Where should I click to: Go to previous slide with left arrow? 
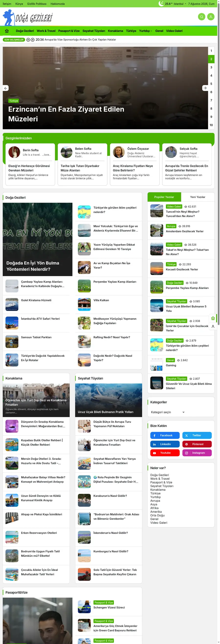click(x=6, y=88)
